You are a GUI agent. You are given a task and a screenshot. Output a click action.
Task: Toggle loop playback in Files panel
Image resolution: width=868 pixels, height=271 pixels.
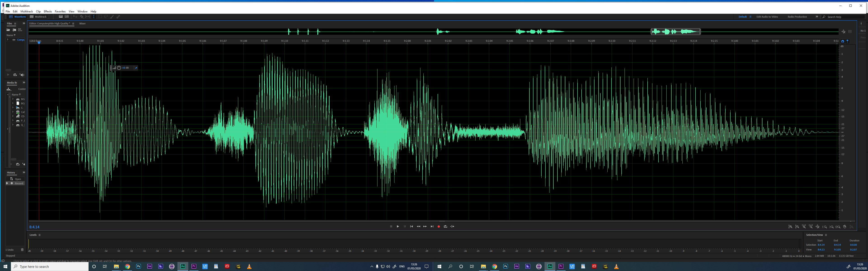pyautogui.click(x=15, y=75)
